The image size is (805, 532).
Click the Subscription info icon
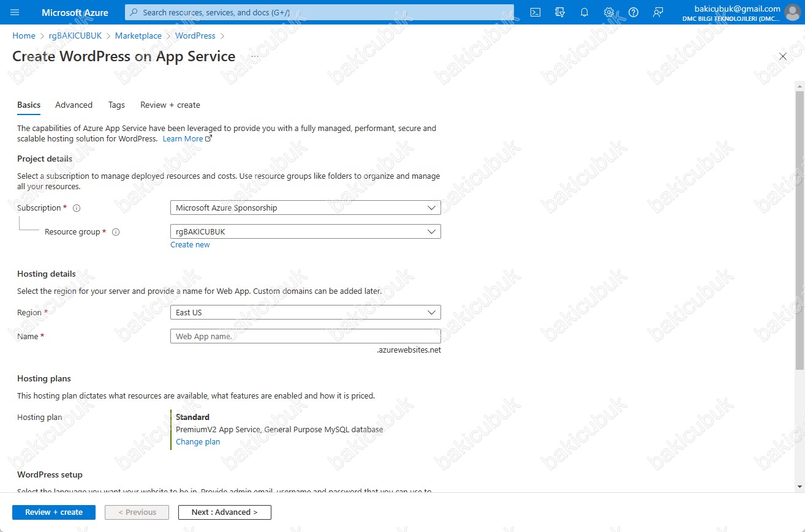(77, 208)
